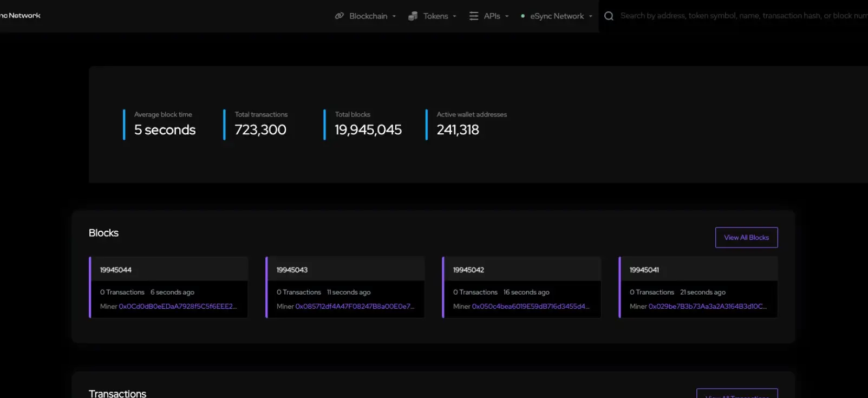Open miner address 0x029be7B3b73Aa3a2A3164B3d10C
This screenshot has width=868, height=398.
[708, 306]
